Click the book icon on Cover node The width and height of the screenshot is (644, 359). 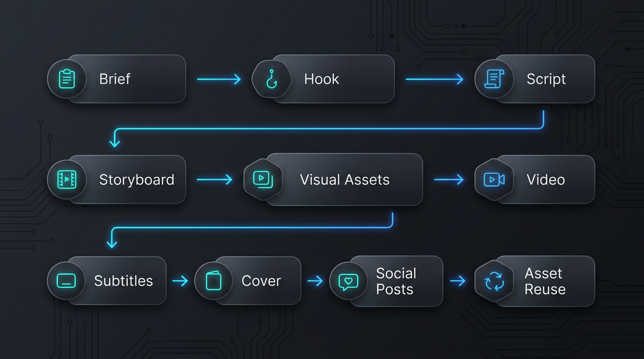[213, 280]
